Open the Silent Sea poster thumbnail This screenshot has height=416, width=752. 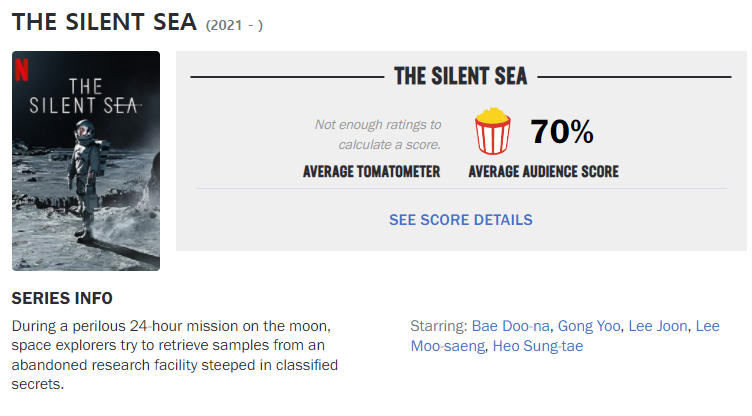click(x=86, y=161)
